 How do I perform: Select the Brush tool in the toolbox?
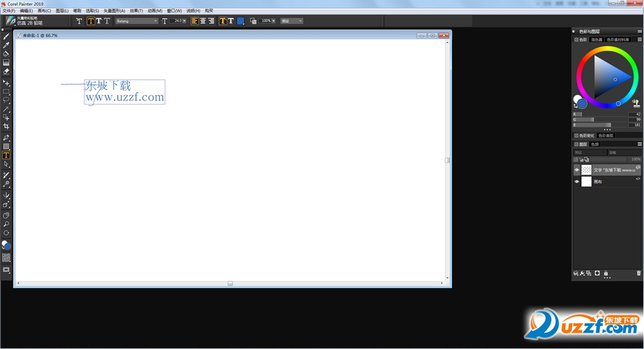6,37
